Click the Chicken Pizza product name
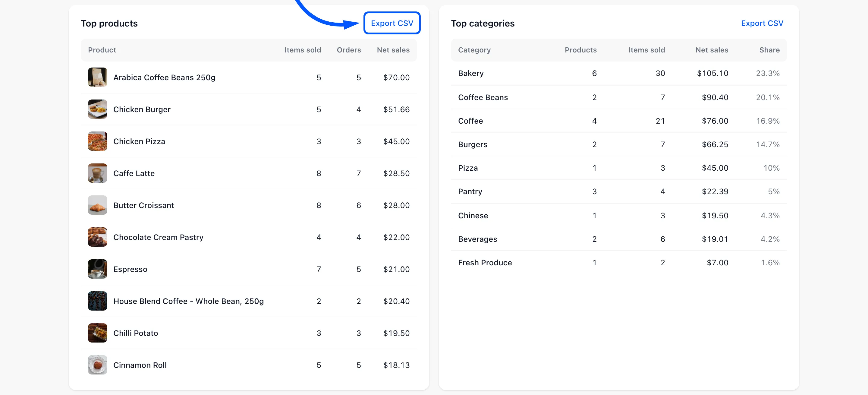Screen dimensions: 868x395 click(139, 141)
